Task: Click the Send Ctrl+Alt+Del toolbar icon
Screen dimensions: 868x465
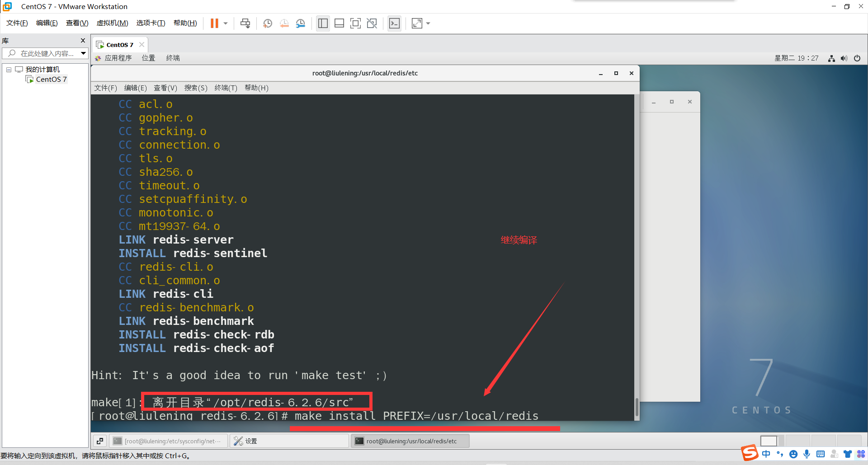Action: (245, 23)
